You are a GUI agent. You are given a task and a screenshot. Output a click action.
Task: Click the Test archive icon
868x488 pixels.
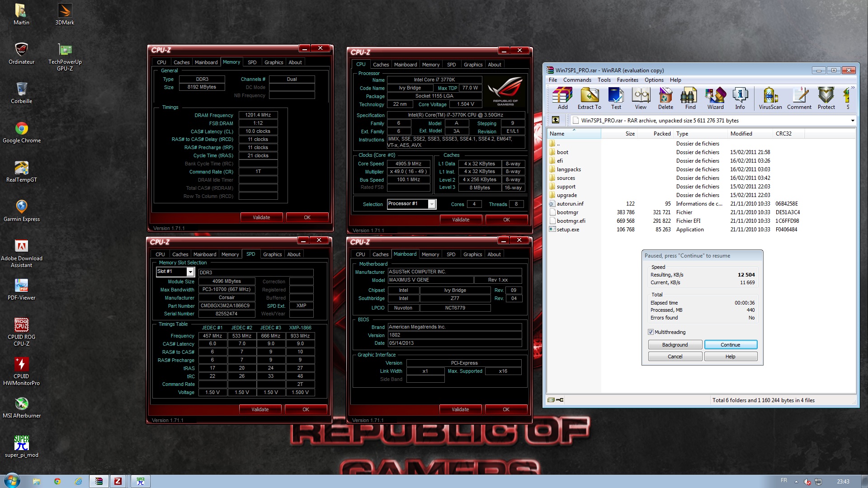pos(616,99)
